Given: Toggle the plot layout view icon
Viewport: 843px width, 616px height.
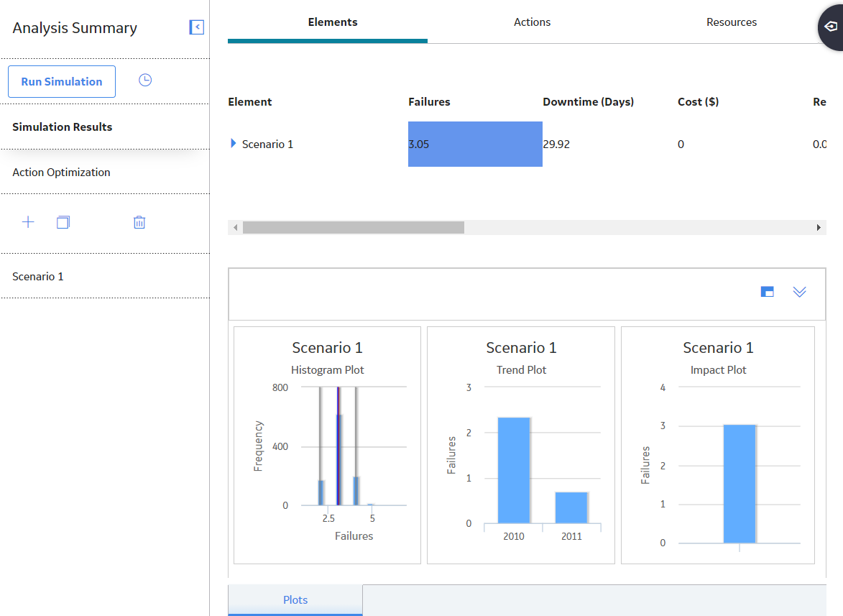Looking at the screenshot, I should click(x=768, y=292).
